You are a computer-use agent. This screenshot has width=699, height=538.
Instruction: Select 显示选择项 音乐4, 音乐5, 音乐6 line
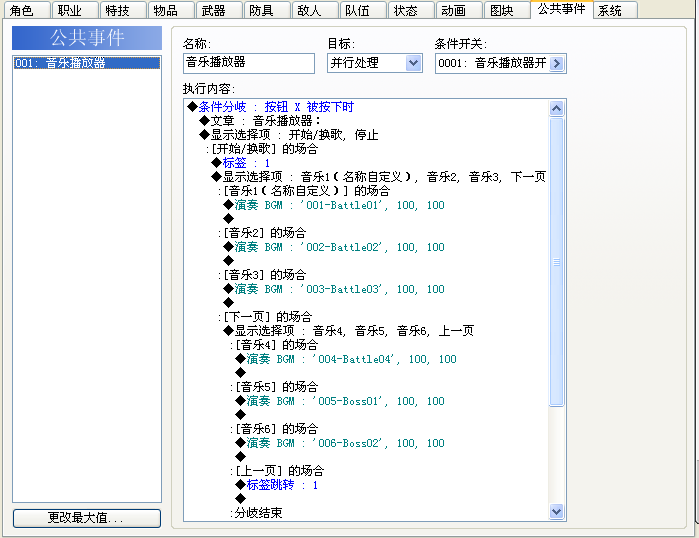[x=349, y=331]
